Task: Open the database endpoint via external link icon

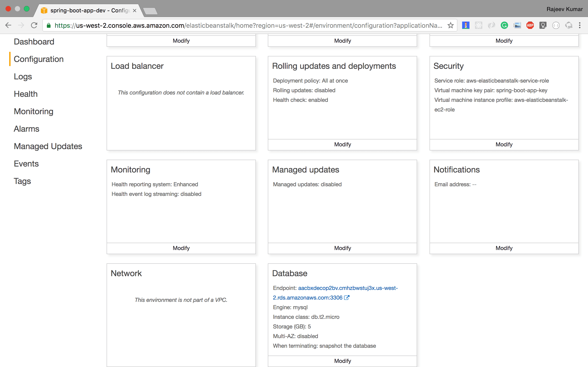Action: 347,297
